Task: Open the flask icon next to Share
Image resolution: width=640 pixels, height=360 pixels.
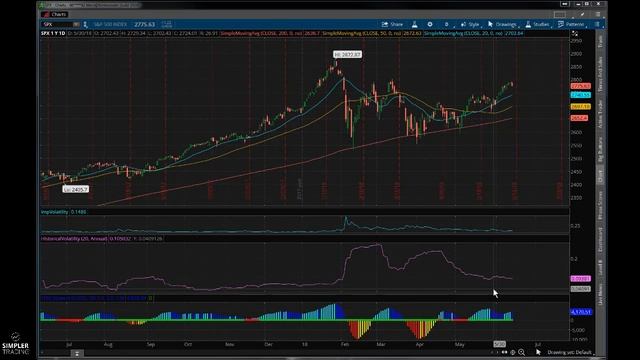Action: point(415,24)
